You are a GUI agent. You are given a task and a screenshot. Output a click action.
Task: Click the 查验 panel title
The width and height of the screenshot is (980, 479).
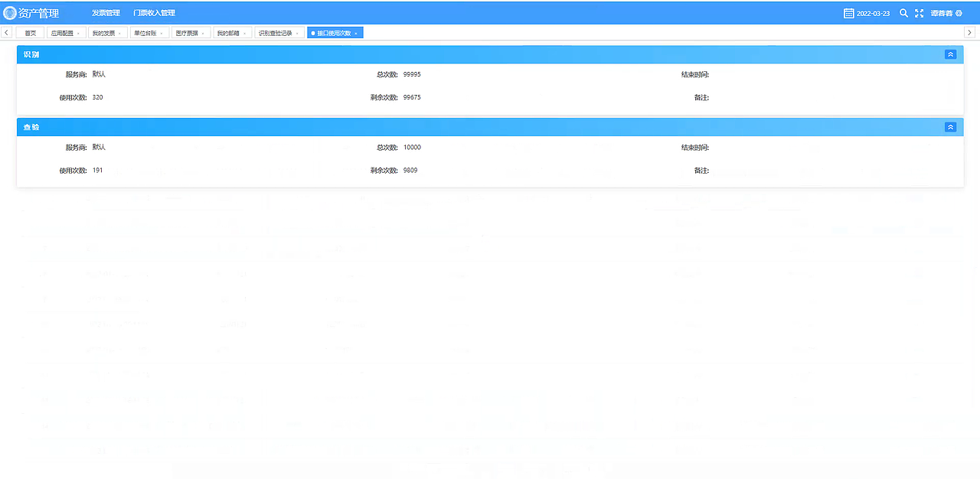click(x=31, y=127)
